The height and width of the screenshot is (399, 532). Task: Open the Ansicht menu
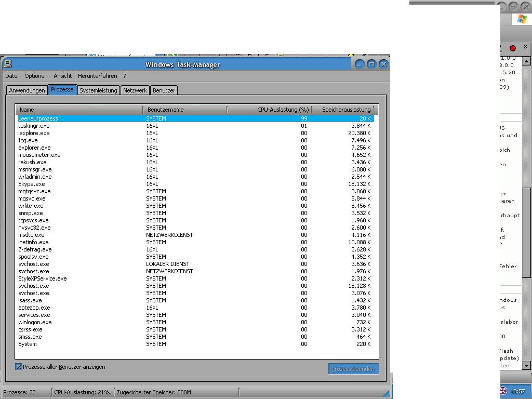coord(63,76)
